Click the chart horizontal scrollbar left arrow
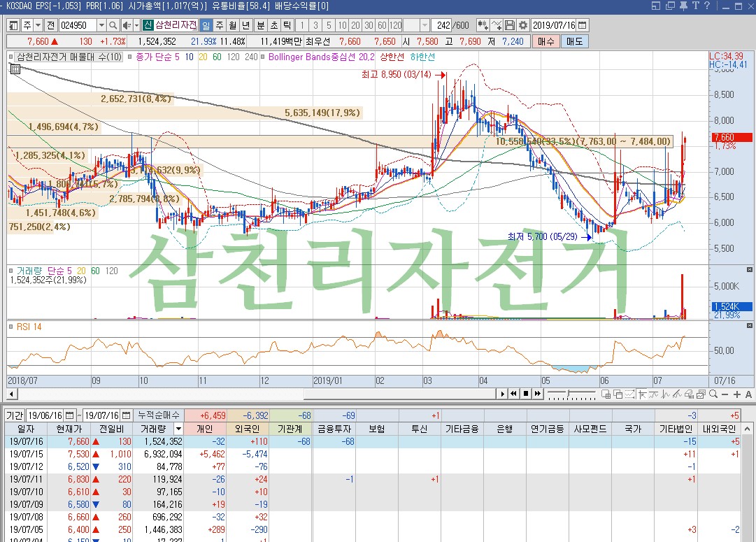756x542 pixels. 12,394
